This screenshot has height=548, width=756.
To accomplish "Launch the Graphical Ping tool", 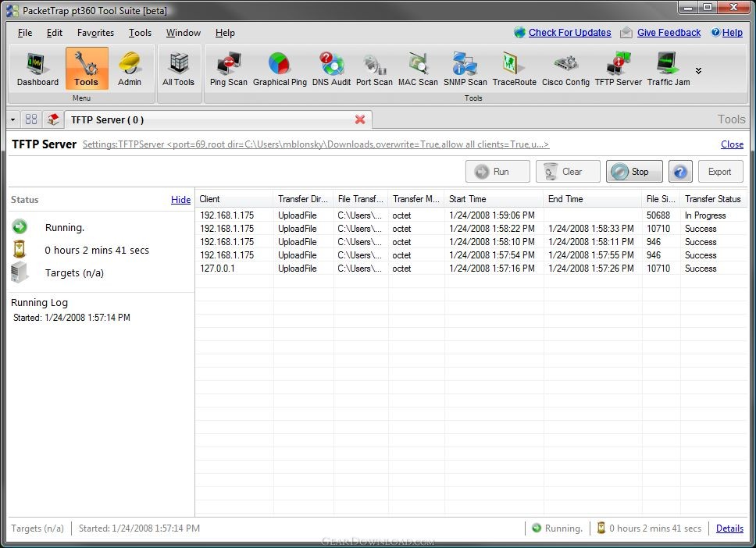I will tap(280, 69).
